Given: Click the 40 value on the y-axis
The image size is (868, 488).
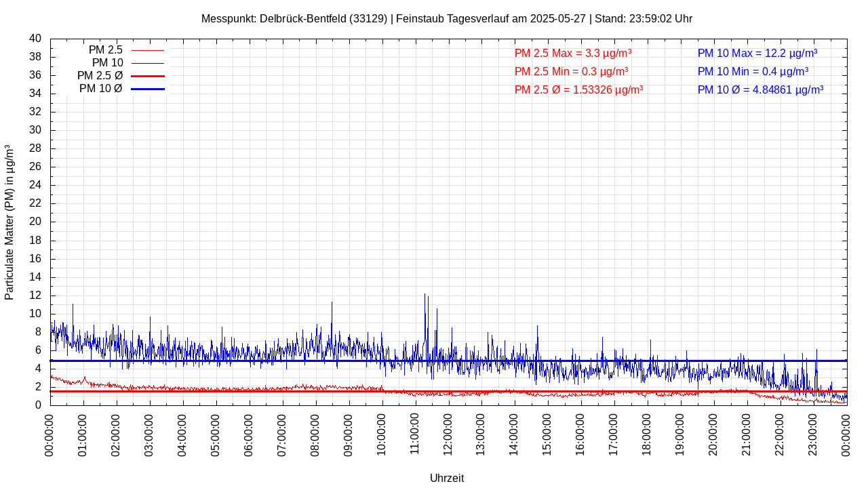Looking at the screenshot, I should [35, 39].
